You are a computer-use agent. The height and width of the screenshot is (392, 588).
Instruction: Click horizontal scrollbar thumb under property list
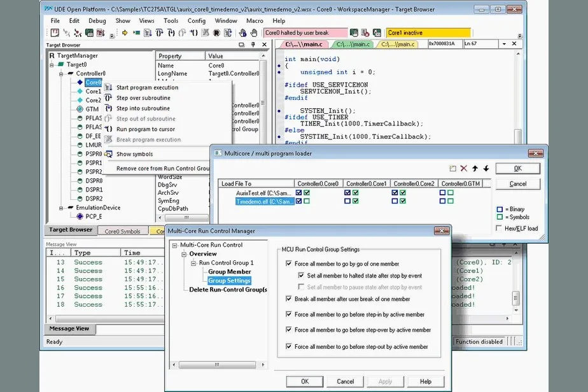[186, 218]
